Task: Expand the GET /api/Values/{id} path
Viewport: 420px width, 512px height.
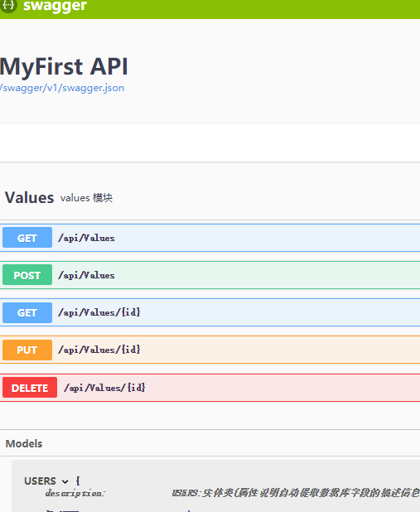Action: pyautogui.click(x=99, y=312)
